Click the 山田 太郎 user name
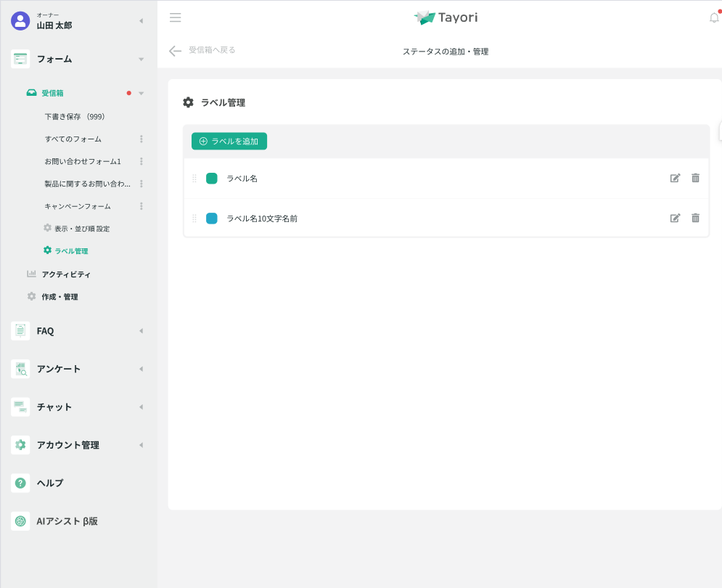This screenshot has height=588, width=722. [54, 25]
